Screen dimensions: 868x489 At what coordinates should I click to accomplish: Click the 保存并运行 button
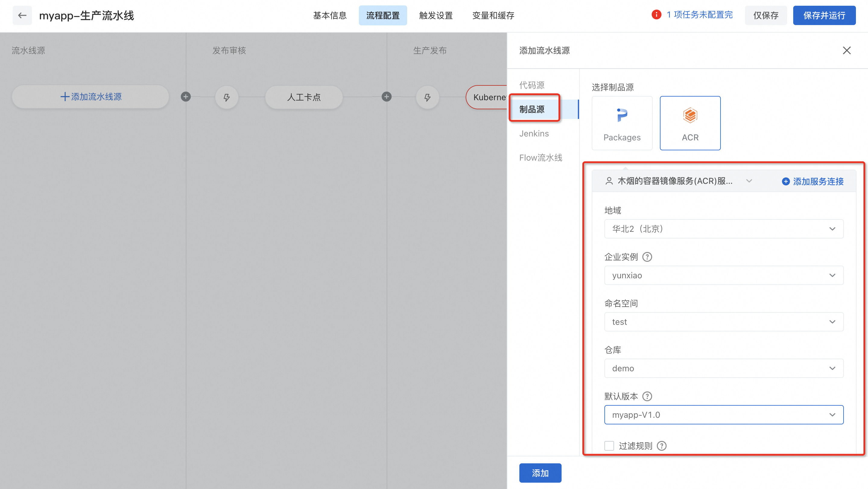coord(824,15)
